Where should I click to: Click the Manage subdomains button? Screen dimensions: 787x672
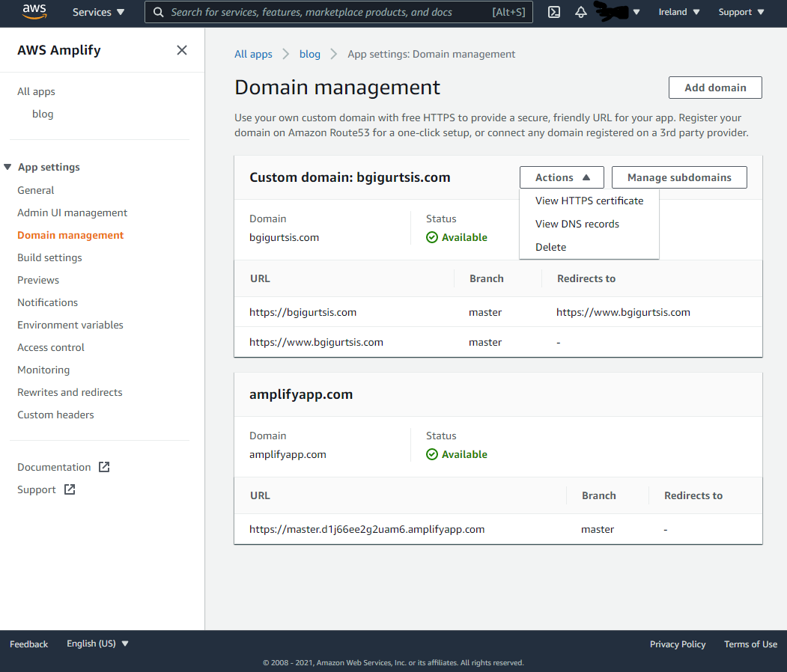[679, 177]
